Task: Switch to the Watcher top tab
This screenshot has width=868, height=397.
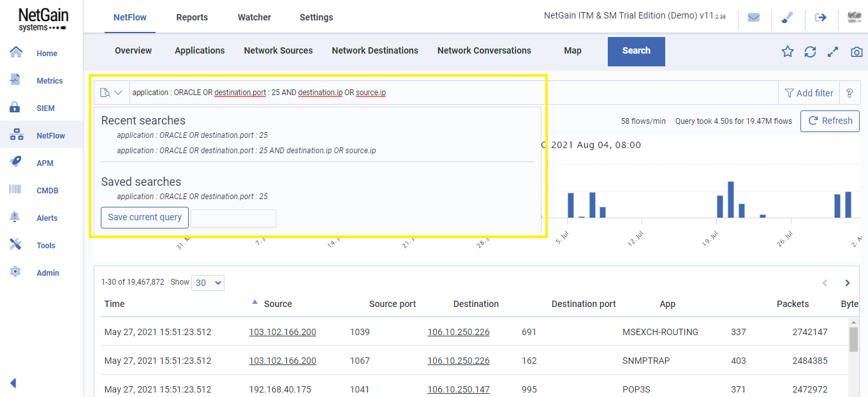Action: coord(254,17)
